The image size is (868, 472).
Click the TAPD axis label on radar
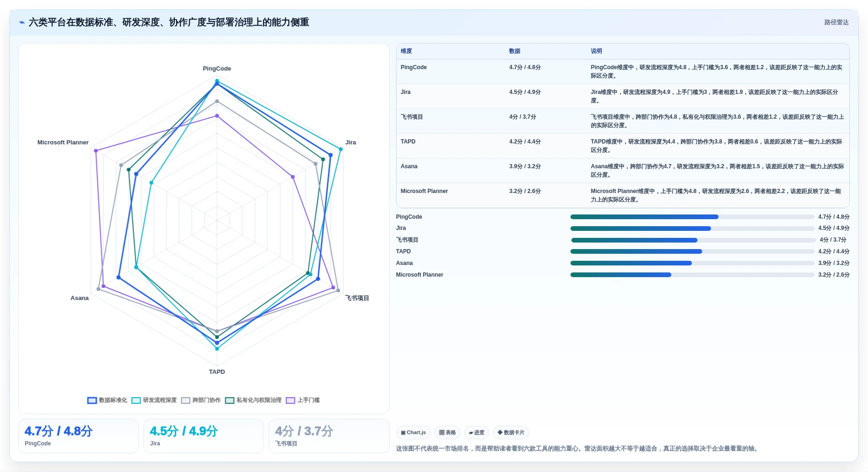pos(217,372)
